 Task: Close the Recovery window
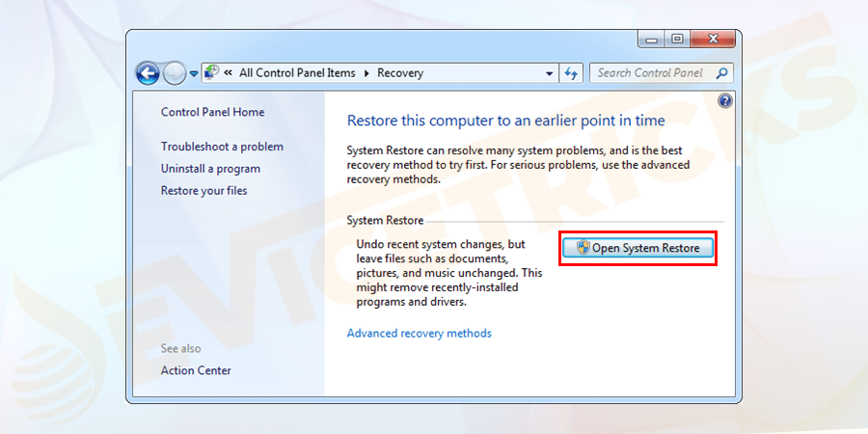coord(713,39)
